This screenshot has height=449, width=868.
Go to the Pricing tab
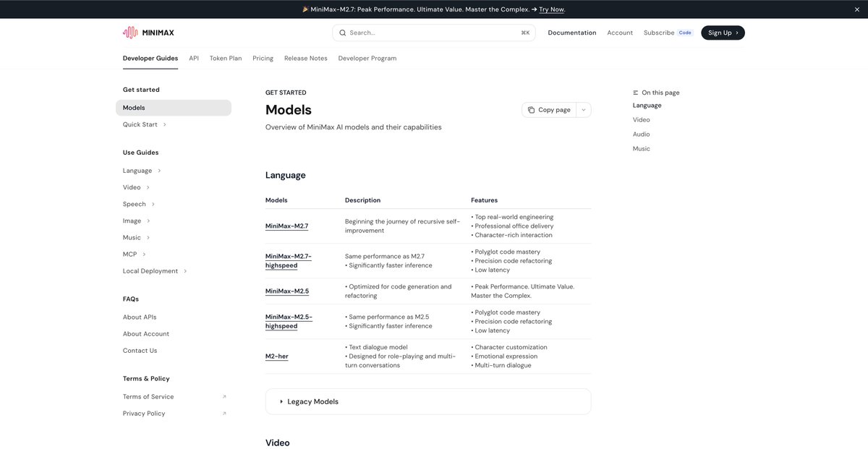pyautogui.click(x=263, y=58)
